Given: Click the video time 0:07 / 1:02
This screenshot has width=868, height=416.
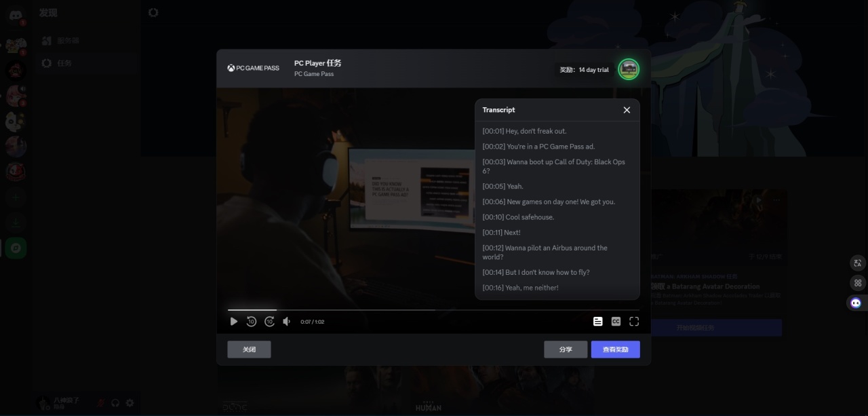Looking at the screenshot, I should tap(313, 322).
